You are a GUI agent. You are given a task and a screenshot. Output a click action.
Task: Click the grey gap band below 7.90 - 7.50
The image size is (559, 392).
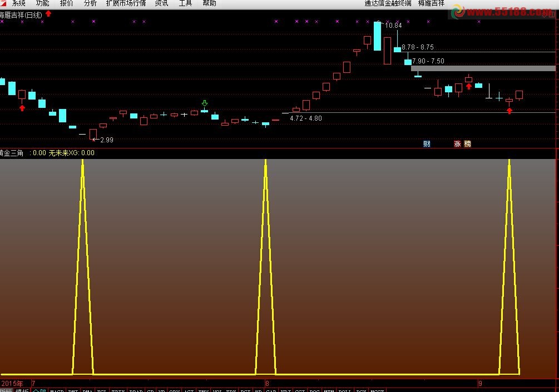[x=483, y=68]
